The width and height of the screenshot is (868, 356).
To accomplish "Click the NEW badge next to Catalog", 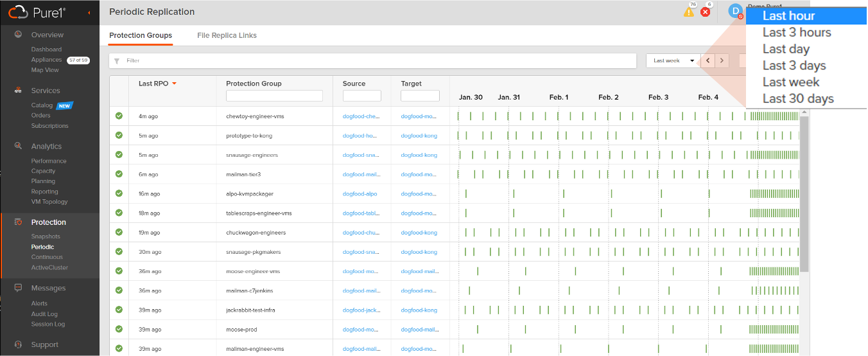I will tap(65, 105).
